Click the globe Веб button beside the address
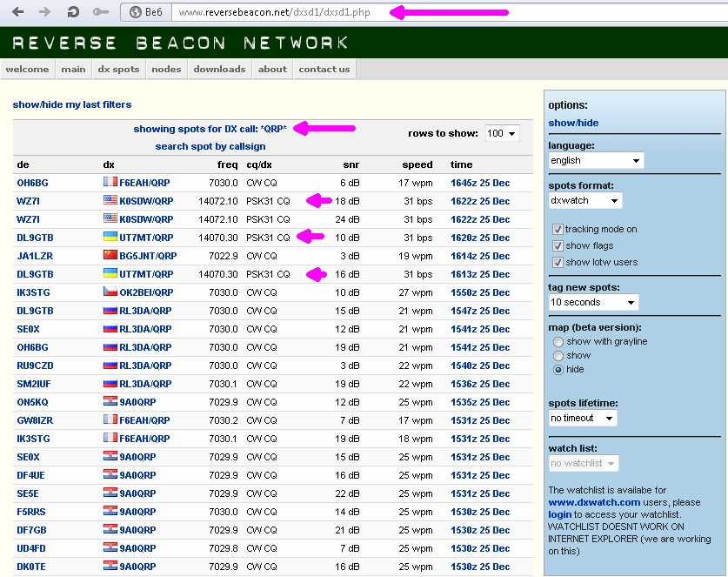This screenshot has height=577, width=728. click(x=146, y=12)
